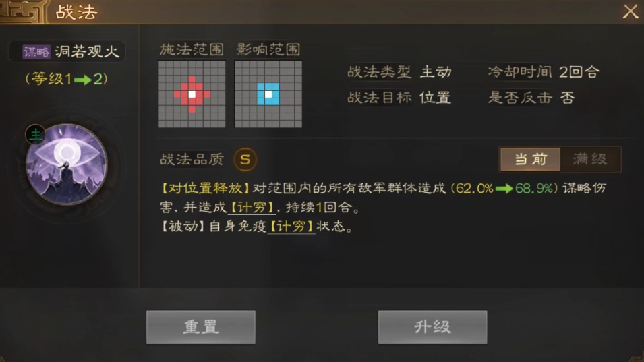Tap the purple 谋略 category tag
The height and width of the screenshot is (362, 644).
click(36, 52)
